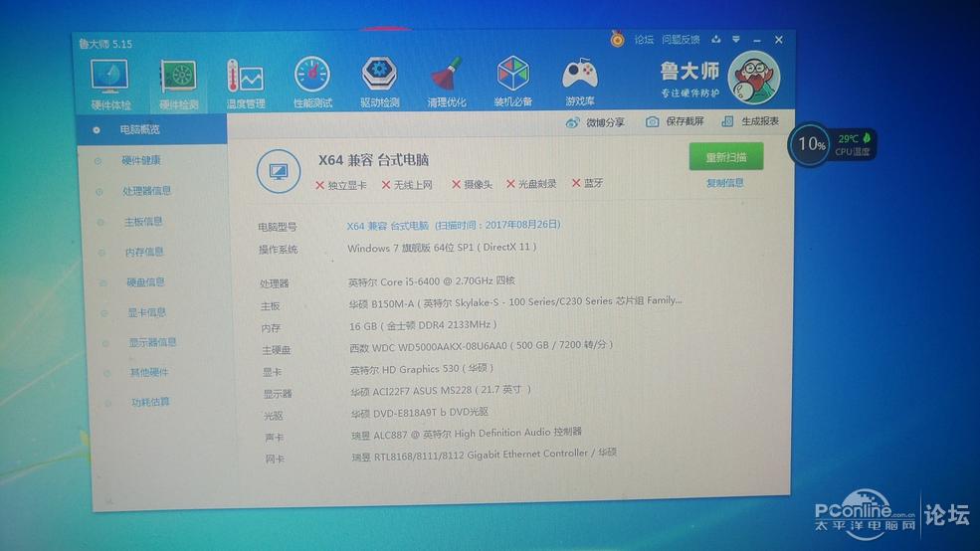980x551 pixels.
Task: Click 无线上网 status indicator
Action: point(407,185)
